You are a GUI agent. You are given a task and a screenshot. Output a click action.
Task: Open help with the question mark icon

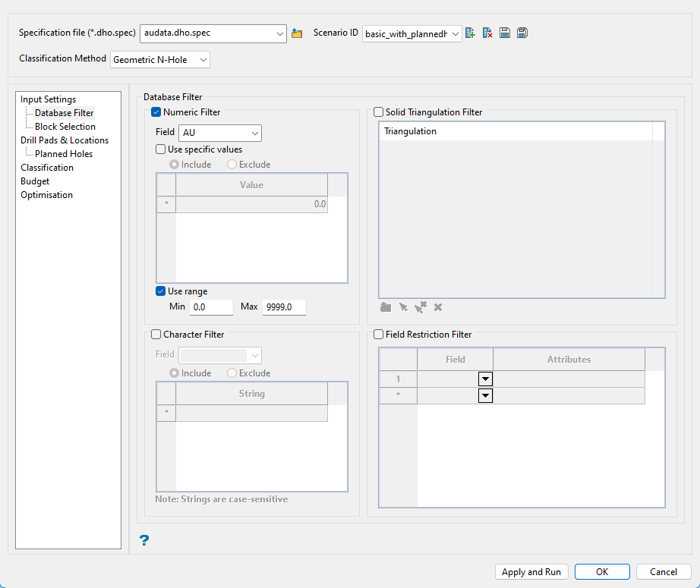click(144, 540)
